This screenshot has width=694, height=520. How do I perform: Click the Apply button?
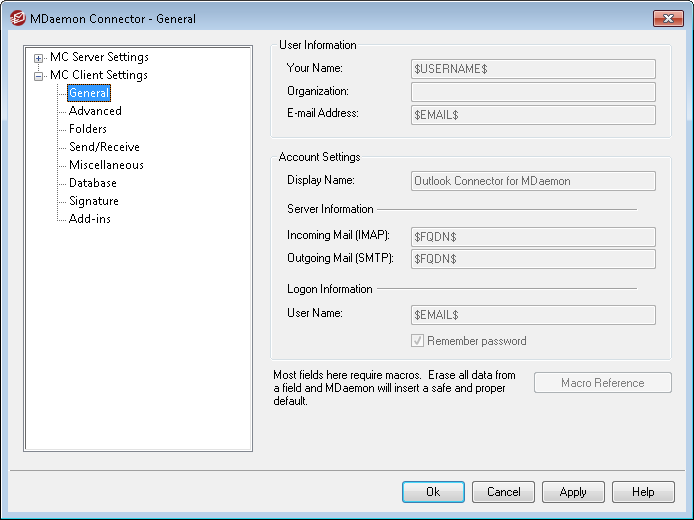click(573, 492)
